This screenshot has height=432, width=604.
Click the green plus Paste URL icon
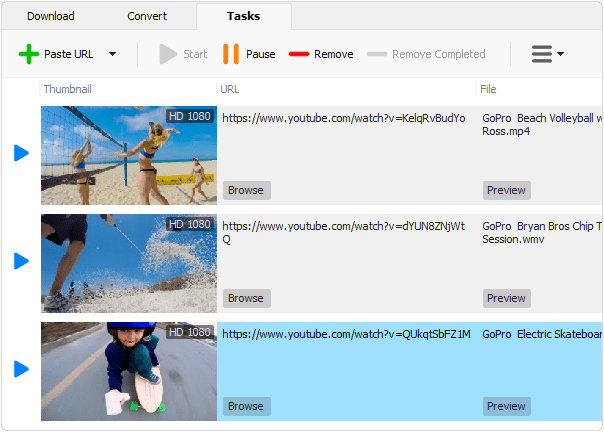point(29,54)
